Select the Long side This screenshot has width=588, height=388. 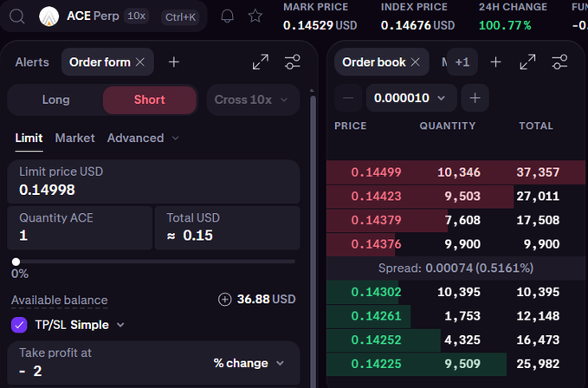click(x=56, y=100)
